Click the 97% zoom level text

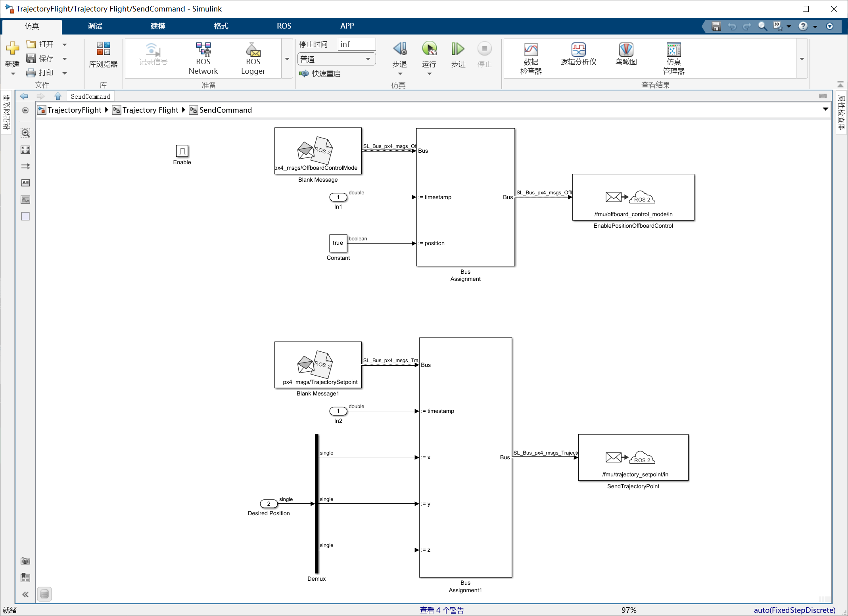coord(629,610)
